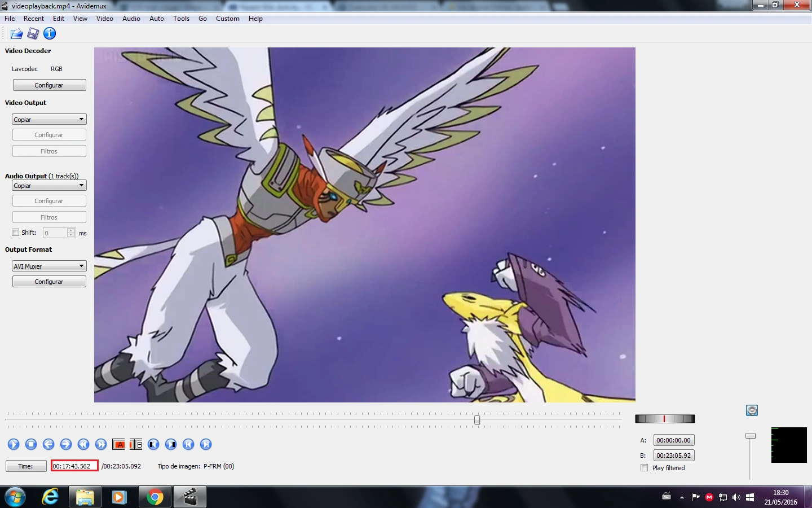Click the video preview frame
812x508 pixels.
click(365, 225)
